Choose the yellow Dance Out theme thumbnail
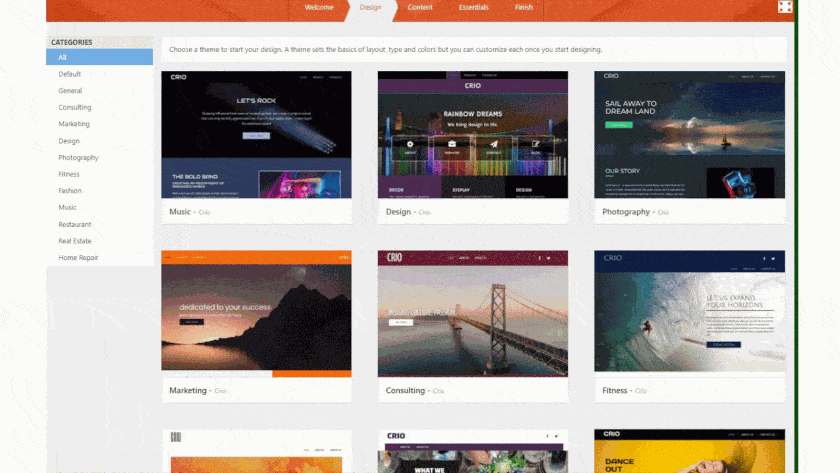840x473 pixels. (x=689, y=451)
